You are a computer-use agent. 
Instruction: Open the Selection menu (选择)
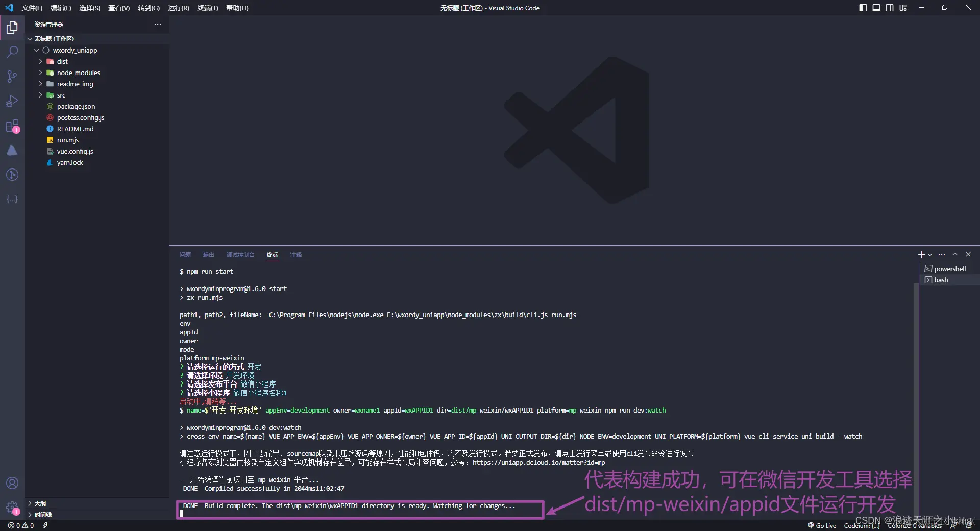90,8
